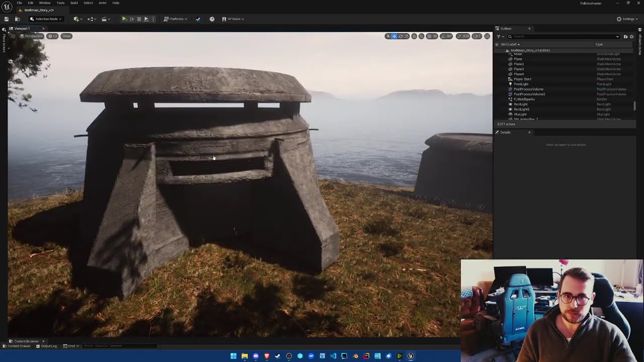This screenshot has width=644, height=362.
Task: Sort Outliner by Type column
Action: [599, 44]
